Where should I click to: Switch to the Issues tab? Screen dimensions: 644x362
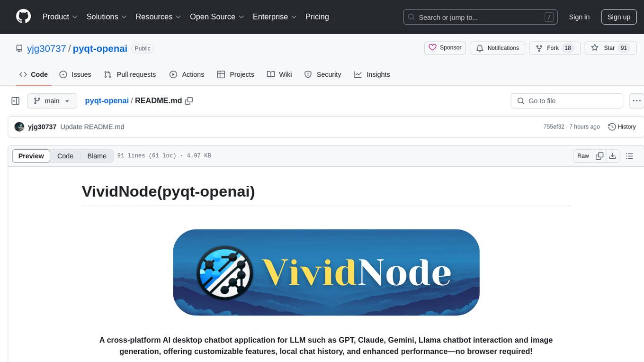point(75,74)
